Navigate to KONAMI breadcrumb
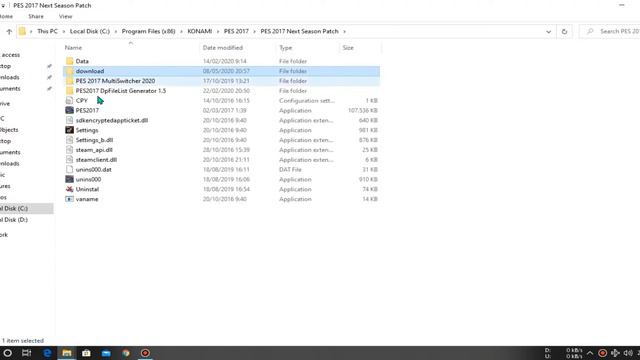Screen dimensions: 640x360 (x=200, y=31)
